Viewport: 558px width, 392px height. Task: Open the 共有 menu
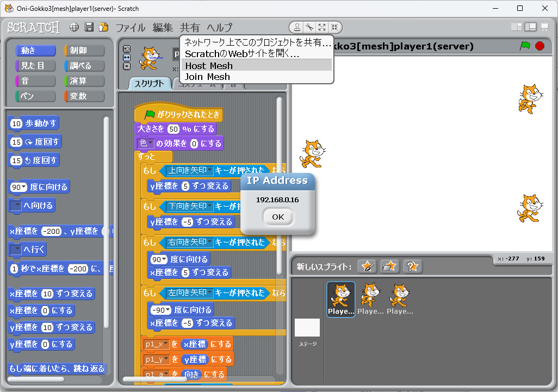point(190,27)
